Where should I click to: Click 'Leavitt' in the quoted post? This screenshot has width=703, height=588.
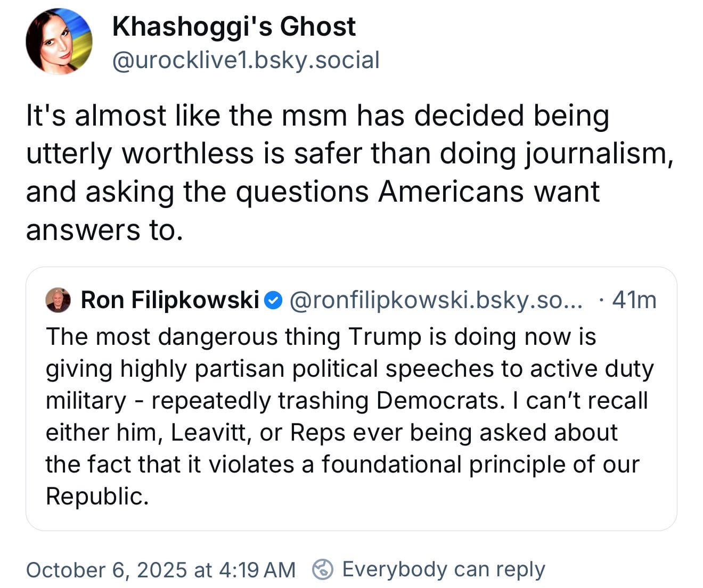[211, 433]
